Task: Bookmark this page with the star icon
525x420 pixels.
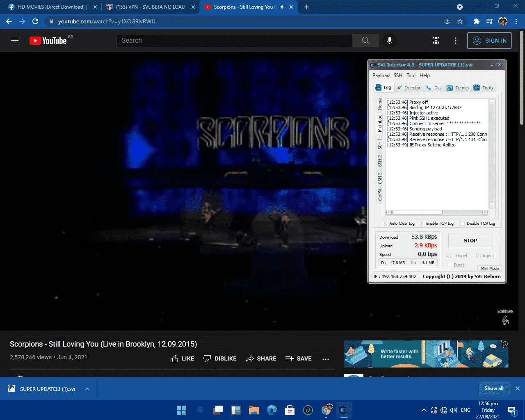Action: pos(460,21)
